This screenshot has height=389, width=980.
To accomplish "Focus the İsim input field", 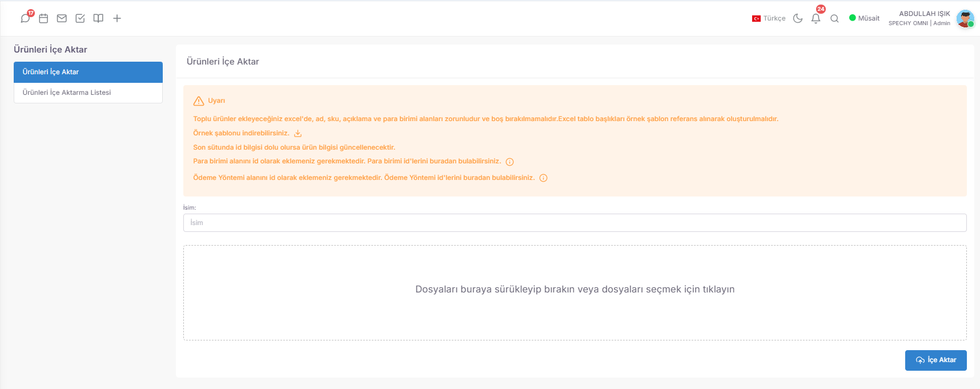I will click(x=575, y=223).
